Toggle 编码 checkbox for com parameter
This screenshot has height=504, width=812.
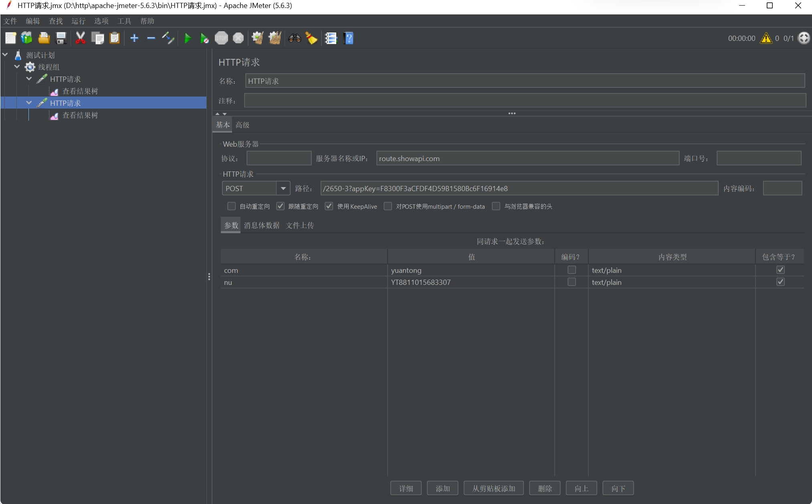point(572,270)
